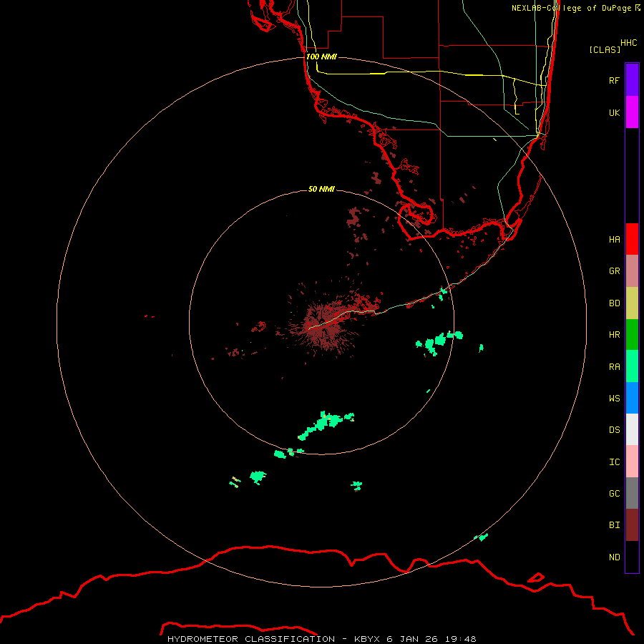Screen dimensions: 644x644
Task: Click the RA legend label
Action: (614, 367)
